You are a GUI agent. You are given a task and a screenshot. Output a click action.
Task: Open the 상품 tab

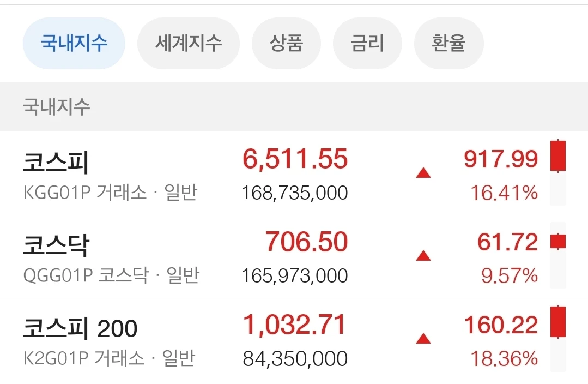[286, 43]
